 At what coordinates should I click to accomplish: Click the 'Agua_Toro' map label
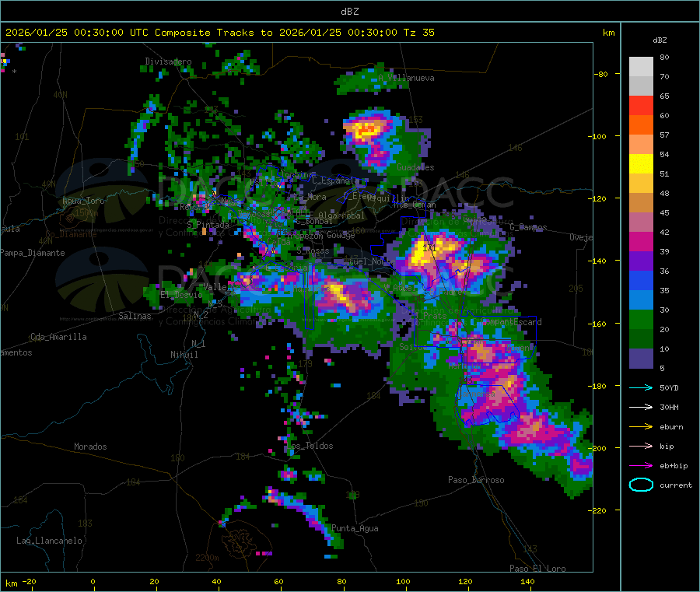pos(83,201)
